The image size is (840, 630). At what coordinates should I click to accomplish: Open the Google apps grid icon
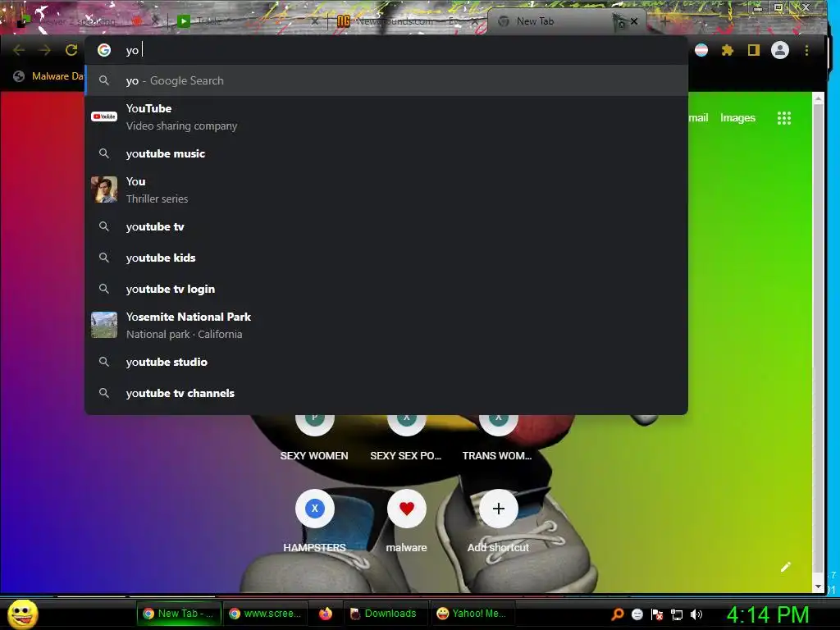click(x=783, y=118)
